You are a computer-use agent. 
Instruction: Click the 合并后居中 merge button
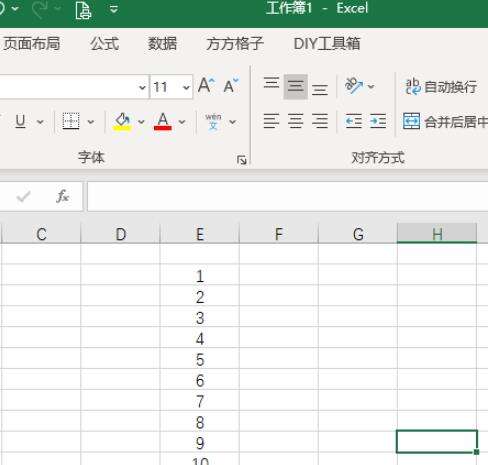(445, 121)
